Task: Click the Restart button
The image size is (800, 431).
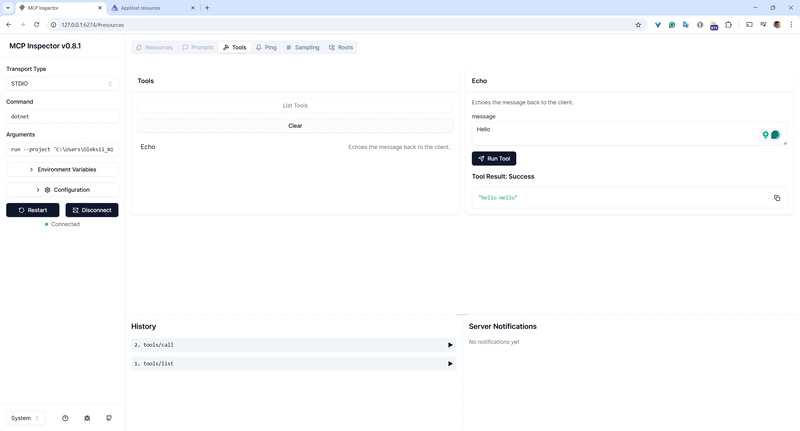Action: click(33, 210)
